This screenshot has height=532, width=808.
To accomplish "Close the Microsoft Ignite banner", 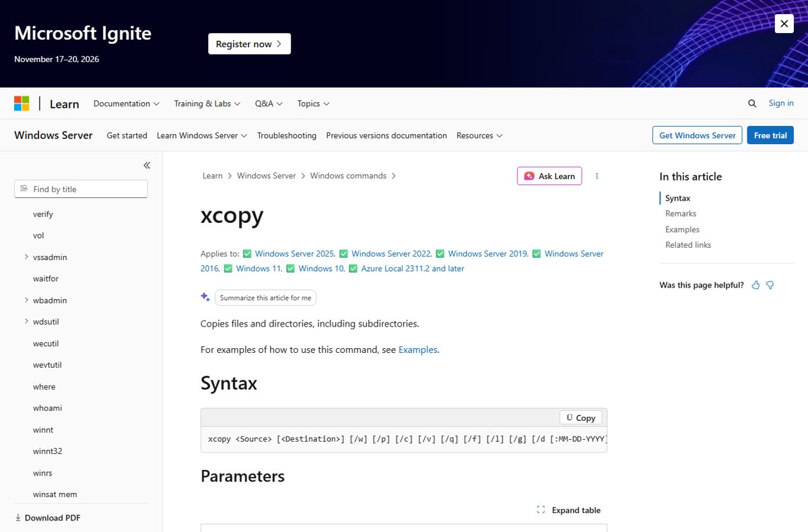I will click(x=784, y=24).
